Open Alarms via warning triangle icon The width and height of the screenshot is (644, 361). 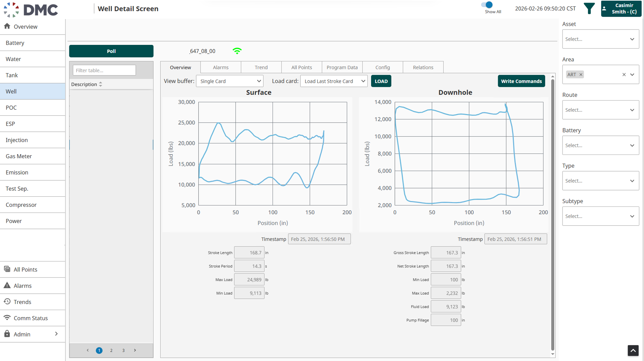pyautogui.click(x=7, y=285)
